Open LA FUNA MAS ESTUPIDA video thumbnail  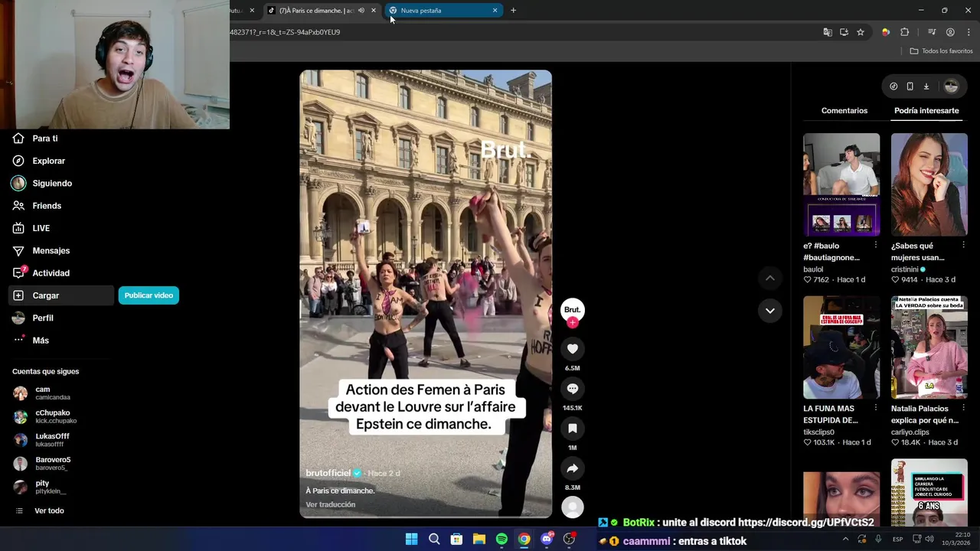pos(841,347)
